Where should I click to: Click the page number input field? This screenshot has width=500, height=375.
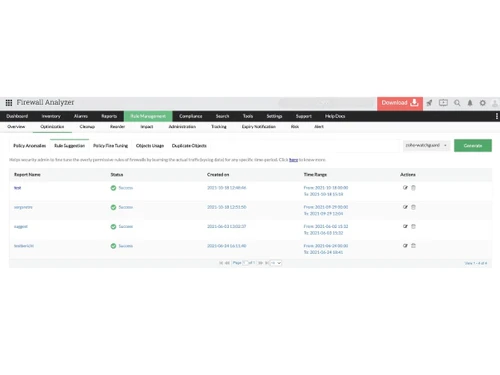(x=245, y=263)
